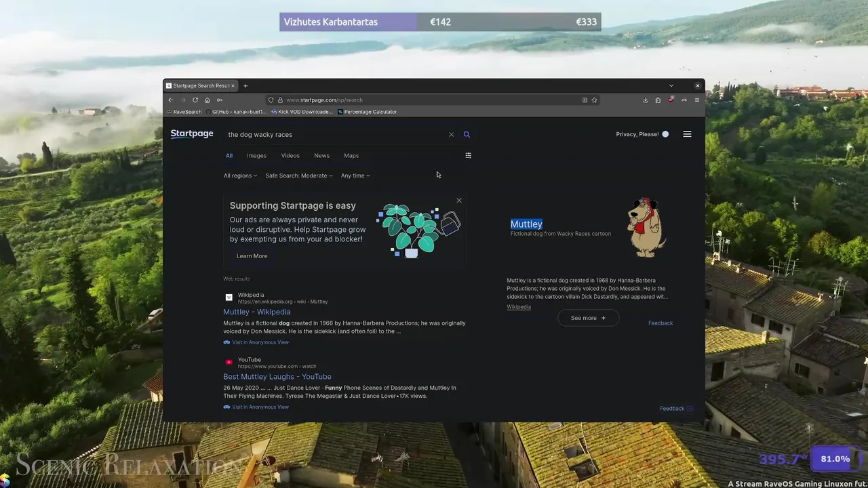Expand Safe Search: Moderate dropdown

point(299,176)
